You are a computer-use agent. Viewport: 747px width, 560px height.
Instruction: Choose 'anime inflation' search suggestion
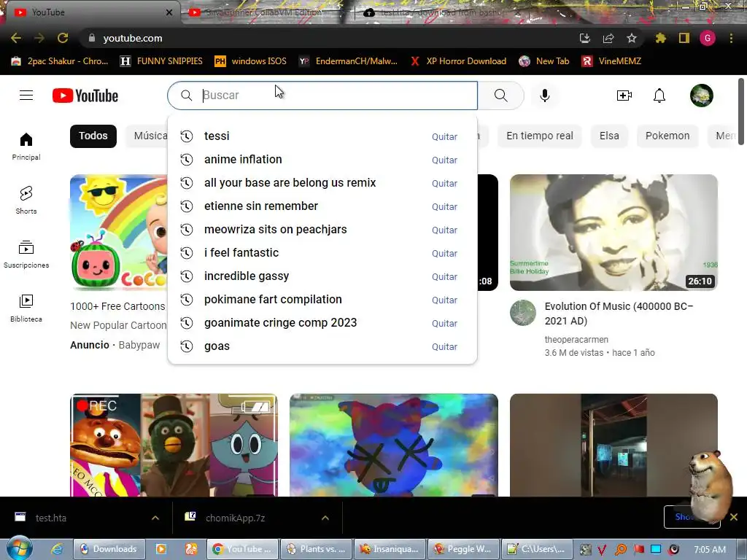322,160
